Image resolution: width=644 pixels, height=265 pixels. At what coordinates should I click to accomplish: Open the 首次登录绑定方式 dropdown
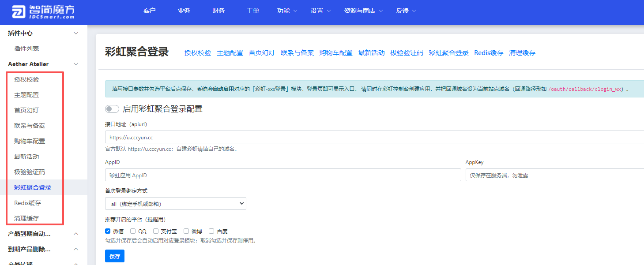176,204
